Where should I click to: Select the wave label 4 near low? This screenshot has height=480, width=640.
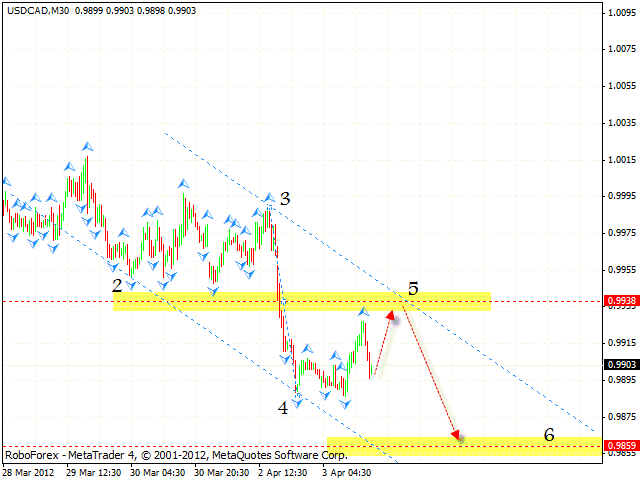[x=283, y=408]
